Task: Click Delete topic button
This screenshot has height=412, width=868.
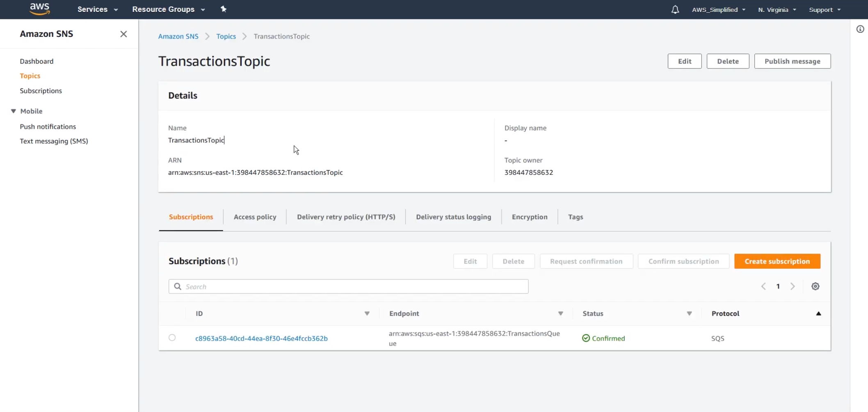Action: 728,61
